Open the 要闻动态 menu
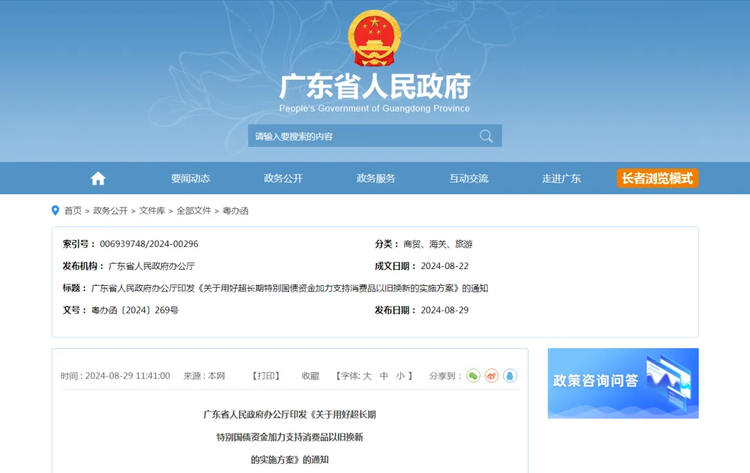The image size is (750, 473). (190, 178)
